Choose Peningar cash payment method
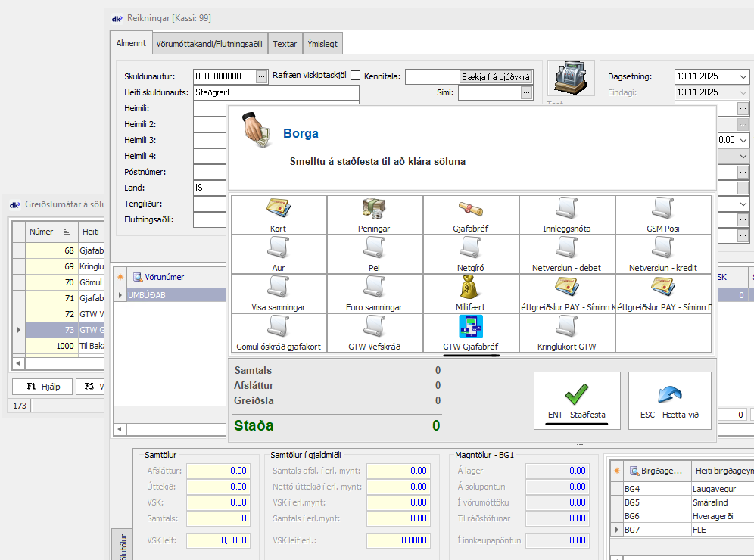The width and height of the screenshot is (754, 560). click(374, 213)
